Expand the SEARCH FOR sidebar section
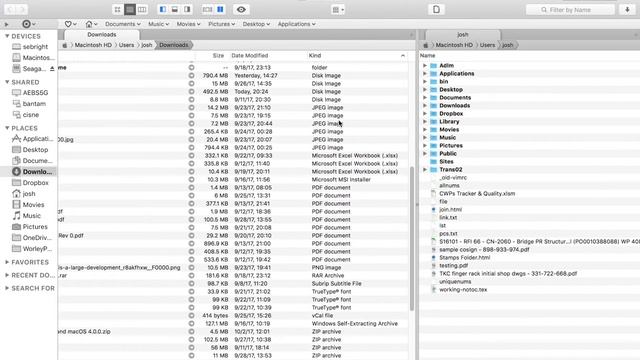640x360 pixels. [x=7, y=288]
